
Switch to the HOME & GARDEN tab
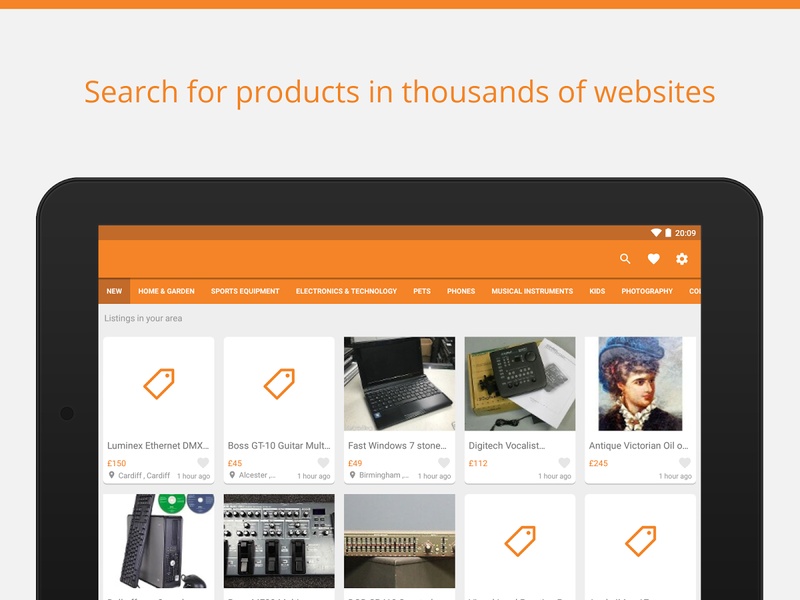(x=166, y=291)
